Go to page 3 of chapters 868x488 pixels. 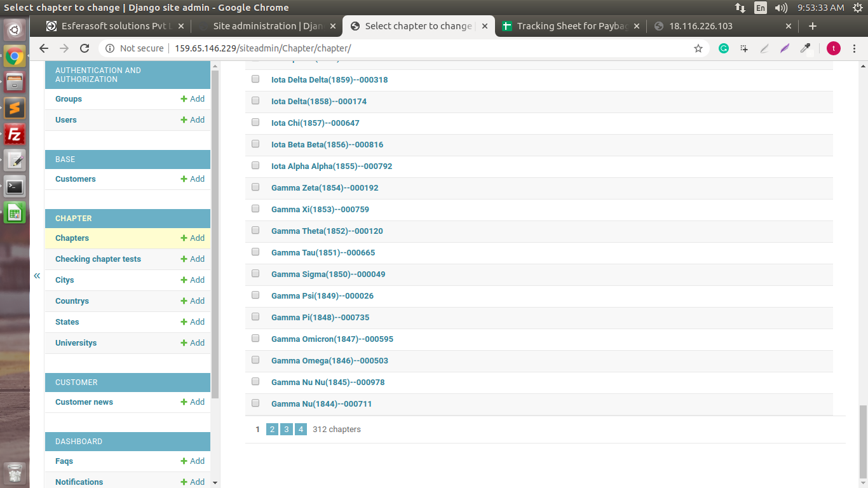tap(287, 430)
